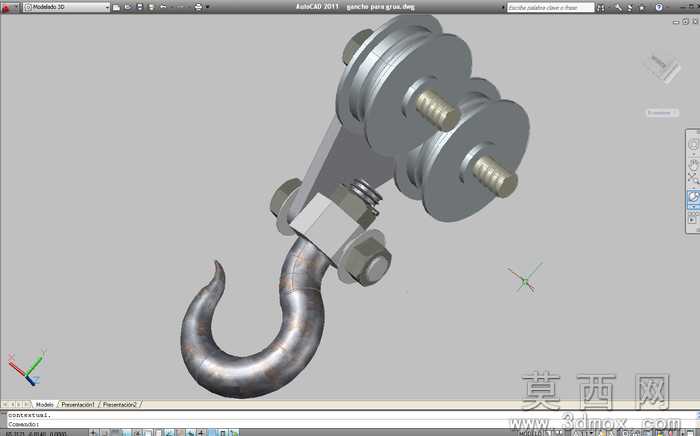Open the Favorites star icon

click(x=642, y=8)
